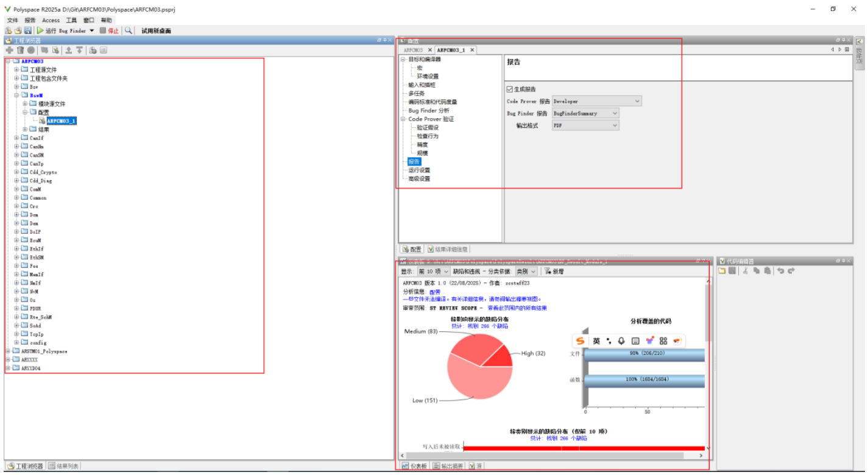Click the 配置 link after 分析信息

(x=434, y=292)
